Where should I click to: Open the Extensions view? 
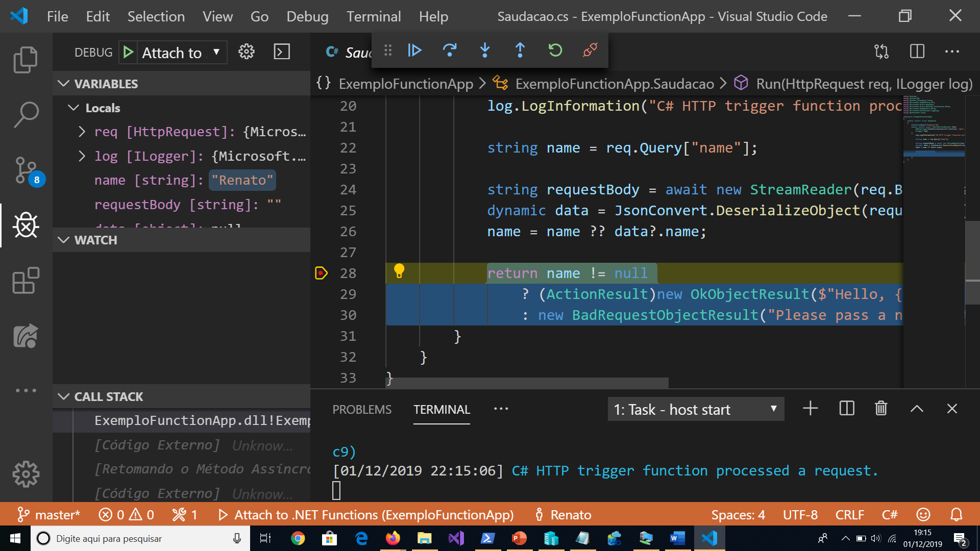26,280
